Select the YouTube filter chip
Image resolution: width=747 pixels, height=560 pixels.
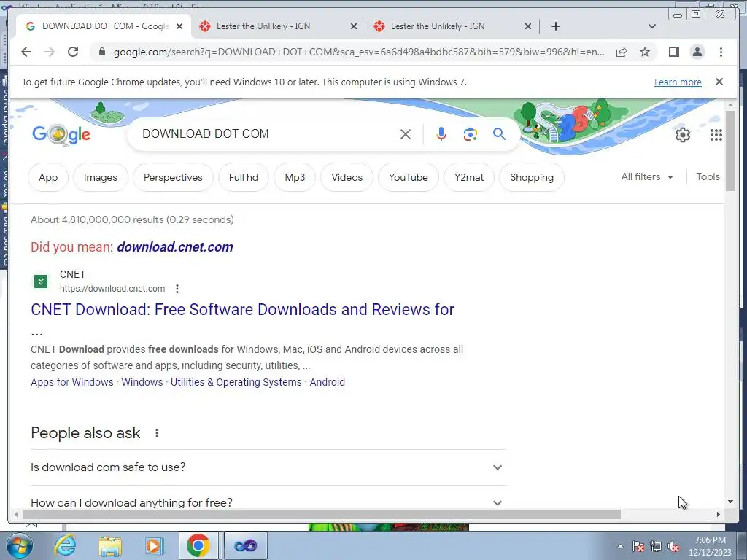(409, 178)
